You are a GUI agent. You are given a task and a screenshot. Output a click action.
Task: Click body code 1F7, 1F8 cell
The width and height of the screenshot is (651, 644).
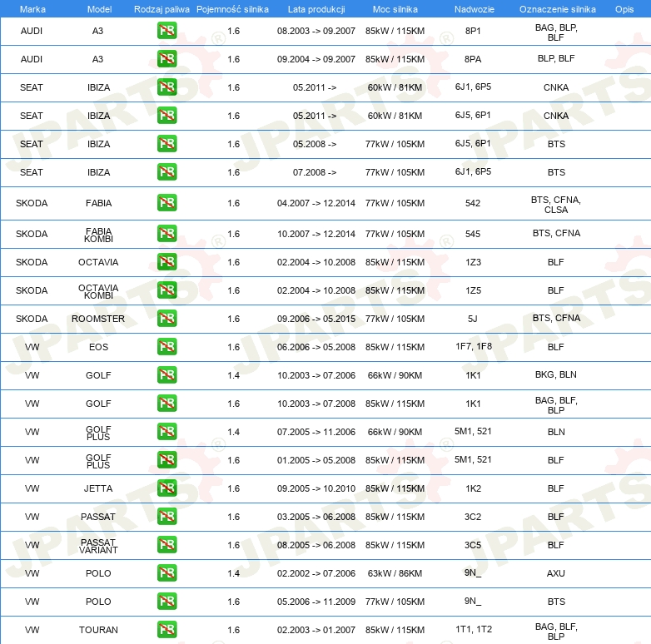pos(474,346)
